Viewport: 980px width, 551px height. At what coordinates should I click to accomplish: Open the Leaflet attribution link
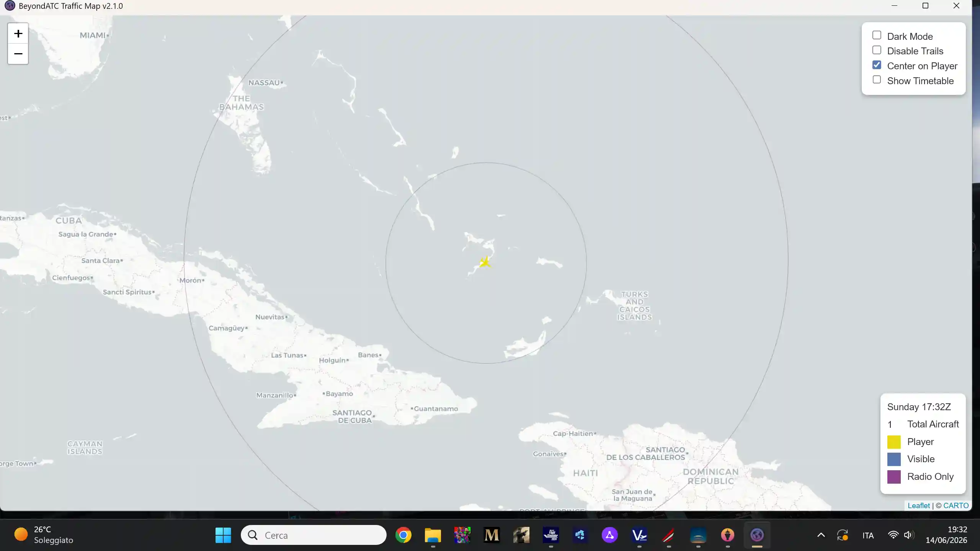coord(918,505)
